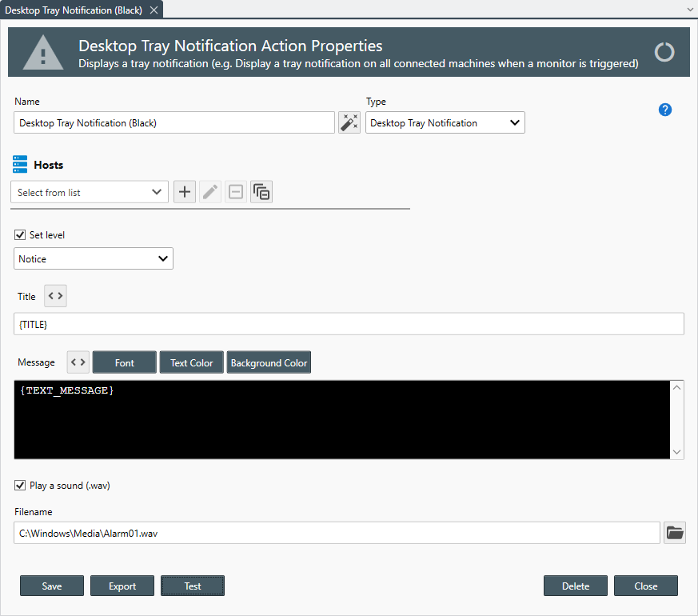The height and width of the screenshot is (616, 698).
Task: Open the Background Color picker
Action: (269, 362)
